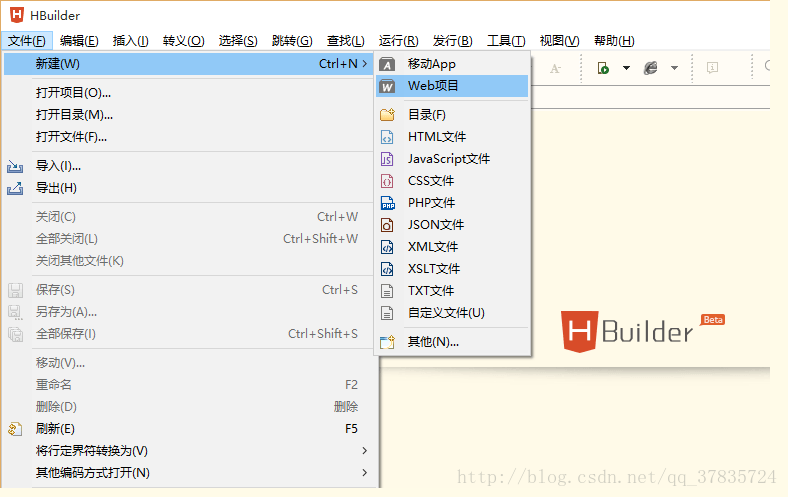Open dropdown arrow next to the run icon

[626, 68]
